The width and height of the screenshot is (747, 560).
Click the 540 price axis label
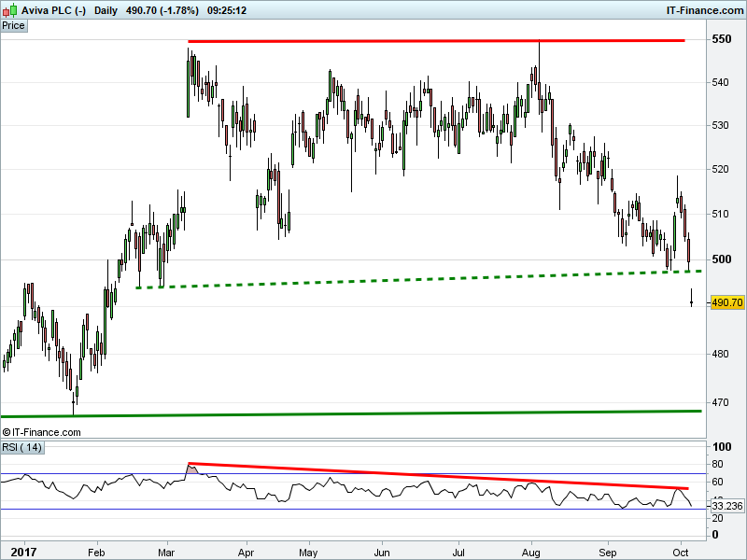[720, 82]
